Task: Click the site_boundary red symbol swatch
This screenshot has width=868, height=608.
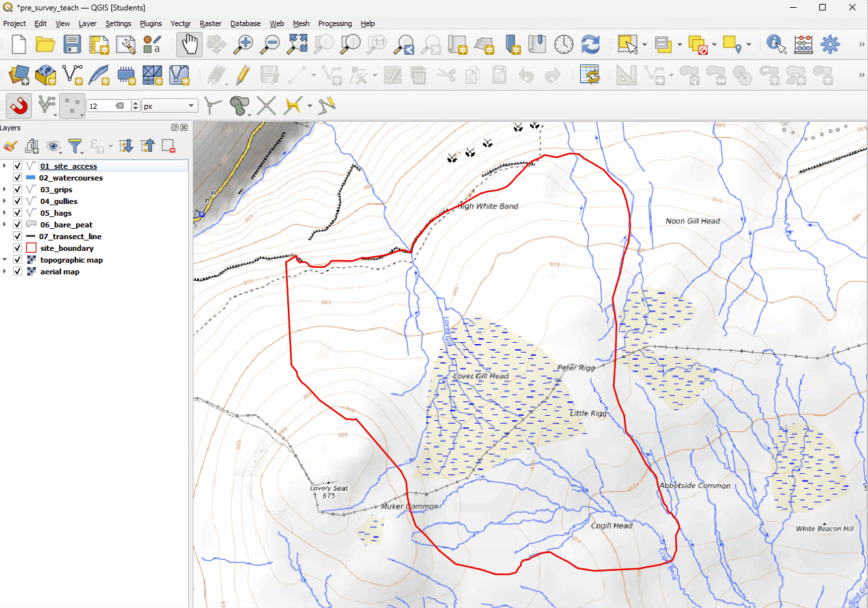Action: [31, 248]
